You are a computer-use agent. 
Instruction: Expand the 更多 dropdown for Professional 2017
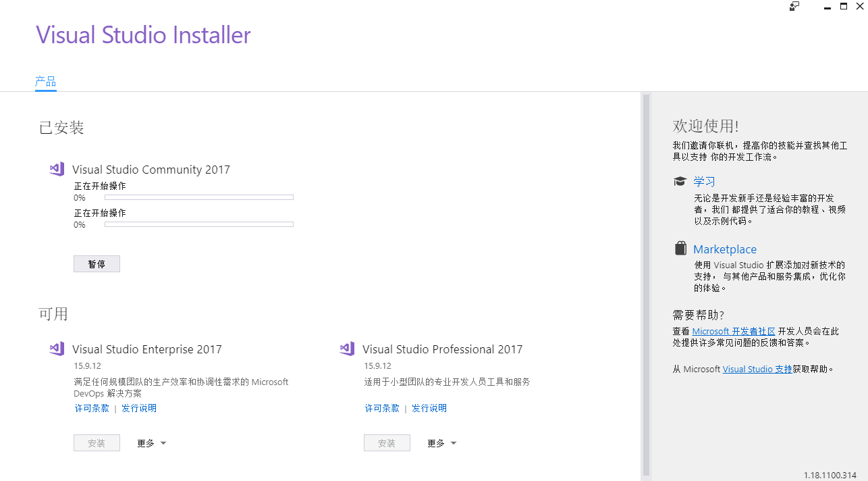441,443
